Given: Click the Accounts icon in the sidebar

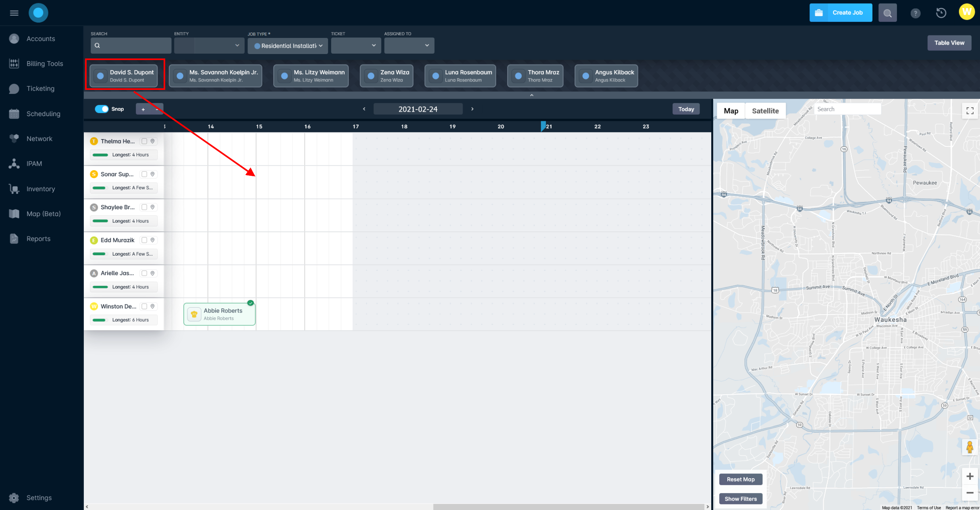Looking at the screenshot, I should tap(14, 39).
